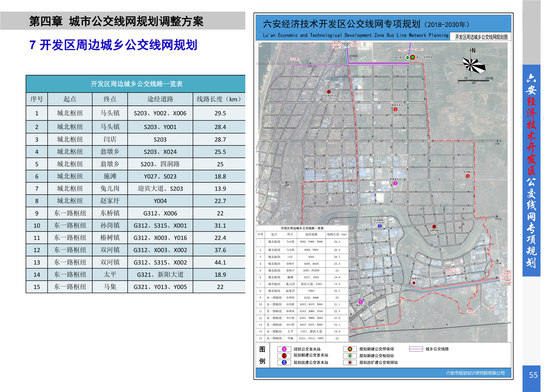555x392 pixels.
Task: Click the 终点 column header in the large table
Action: [110, 99]
